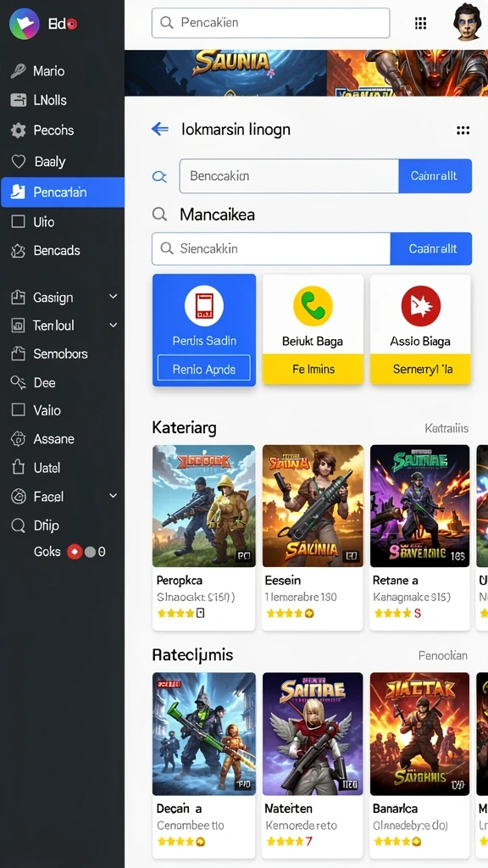Click the Renio Apnds button
This screenshot has height=868, width=488.
coord(203,370)
